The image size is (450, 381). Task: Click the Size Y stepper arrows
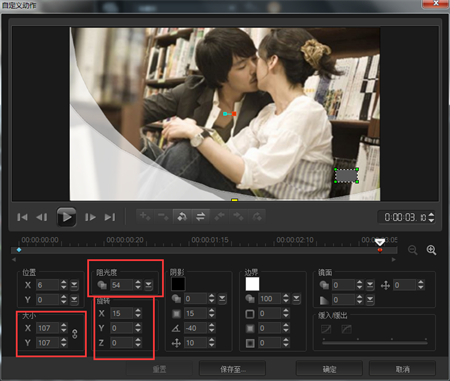[x=63, y=343]
